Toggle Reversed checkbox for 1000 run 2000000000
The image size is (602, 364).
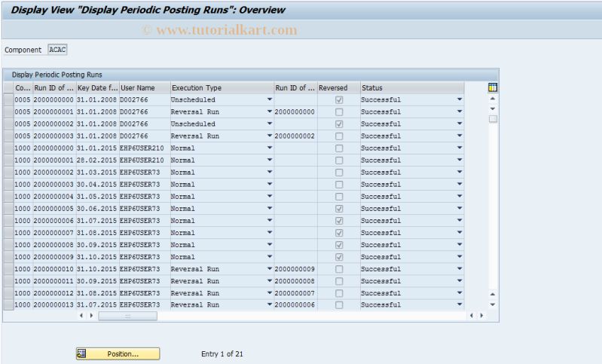tap(339, 148)
